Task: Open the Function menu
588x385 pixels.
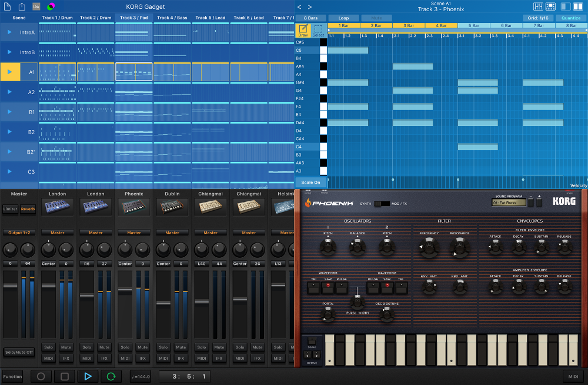Action: [x=12, y=376]
